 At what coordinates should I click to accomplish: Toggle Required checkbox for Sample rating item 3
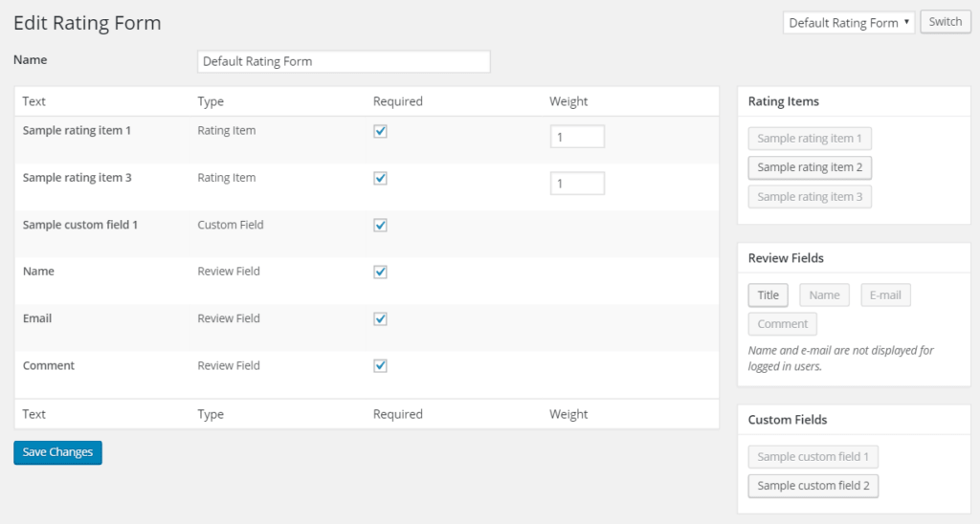[x=380, y=178]
